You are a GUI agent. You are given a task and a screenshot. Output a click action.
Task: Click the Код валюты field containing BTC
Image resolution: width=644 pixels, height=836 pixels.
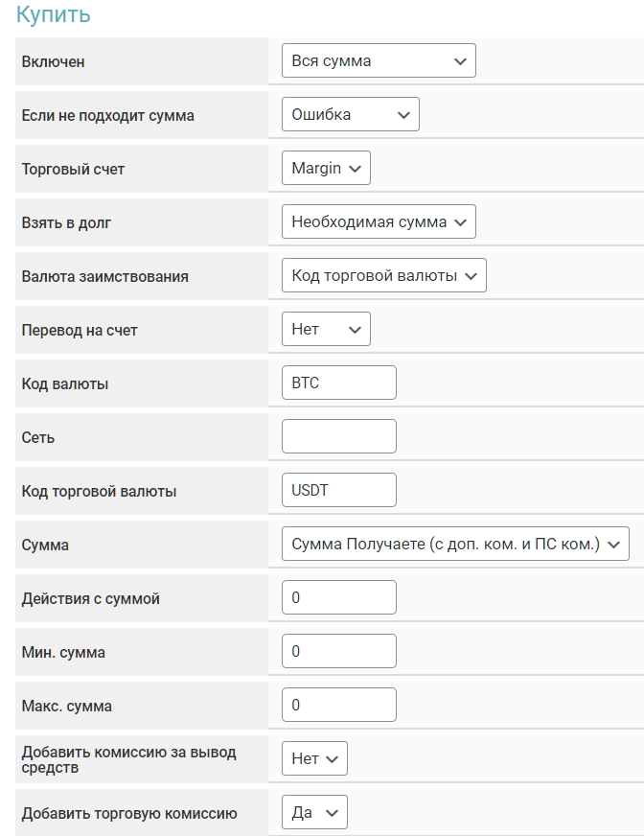coord(338,383)
